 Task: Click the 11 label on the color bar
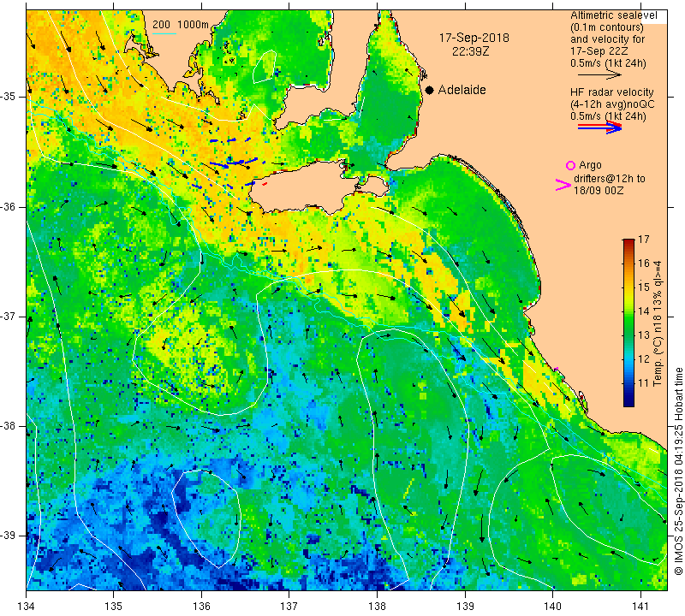click(x=644, y=383)
